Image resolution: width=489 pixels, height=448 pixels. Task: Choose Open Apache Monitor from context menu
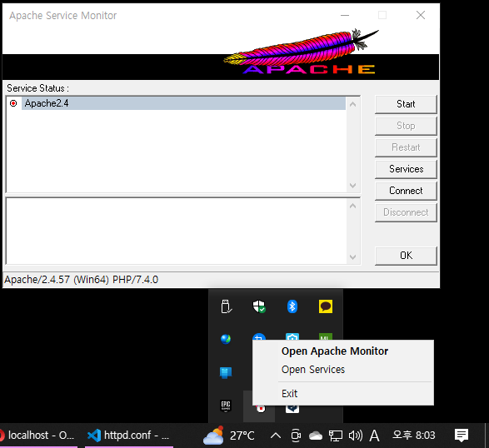(x=335, y=351)
